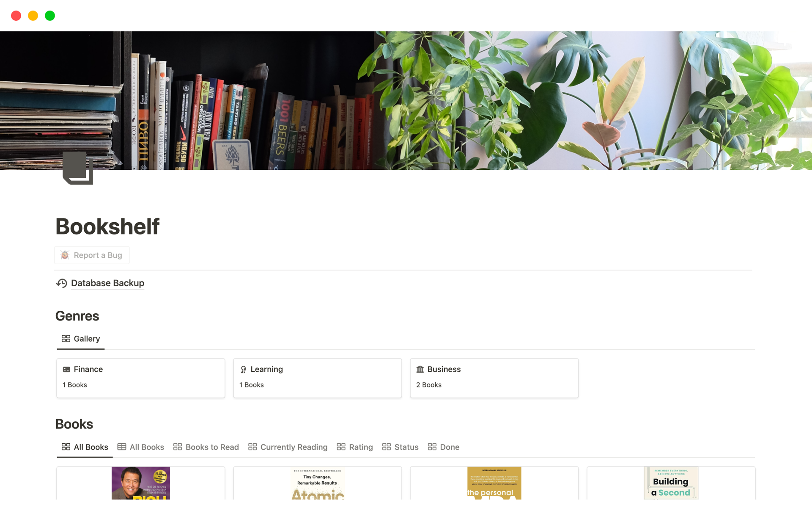The image size is (812, 508).
Task: Open the Gallery tab under Genres
Action: (81, 339)
